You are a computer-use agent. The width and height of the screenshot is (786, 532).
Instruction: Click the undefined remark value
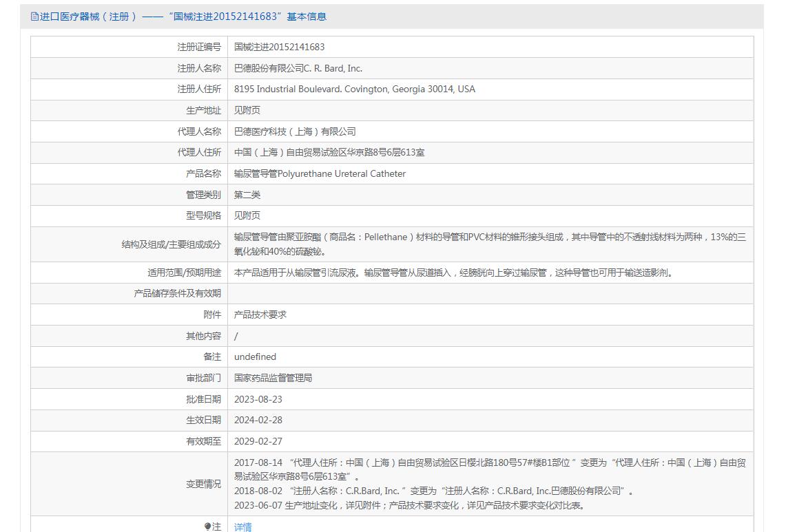click(255, 357)
